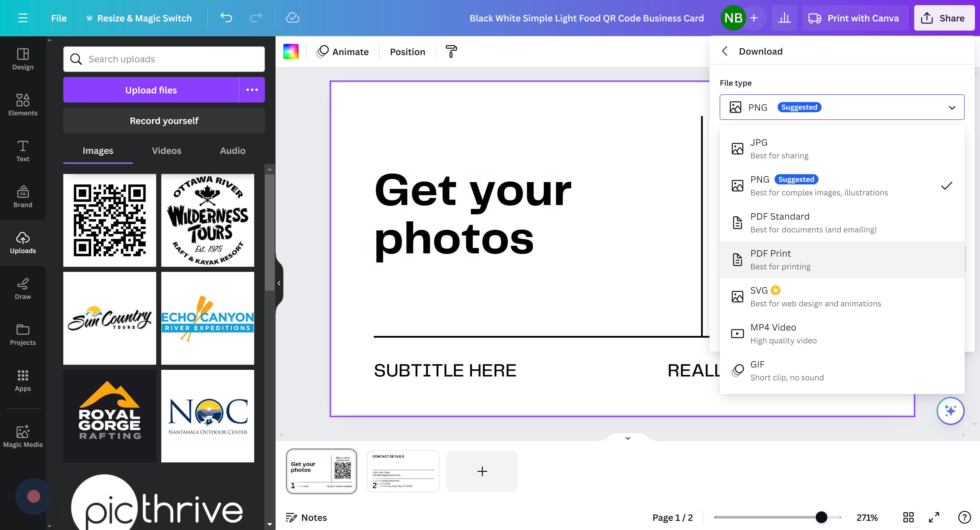Click the copy style paint roller icon

tap(451, 51)
